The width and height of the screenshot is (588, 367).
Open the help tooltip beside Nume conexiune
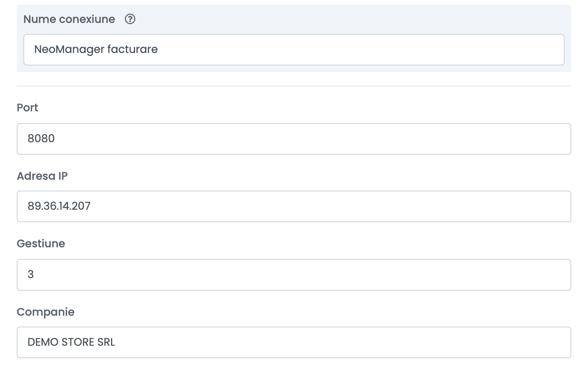[130, 19]
